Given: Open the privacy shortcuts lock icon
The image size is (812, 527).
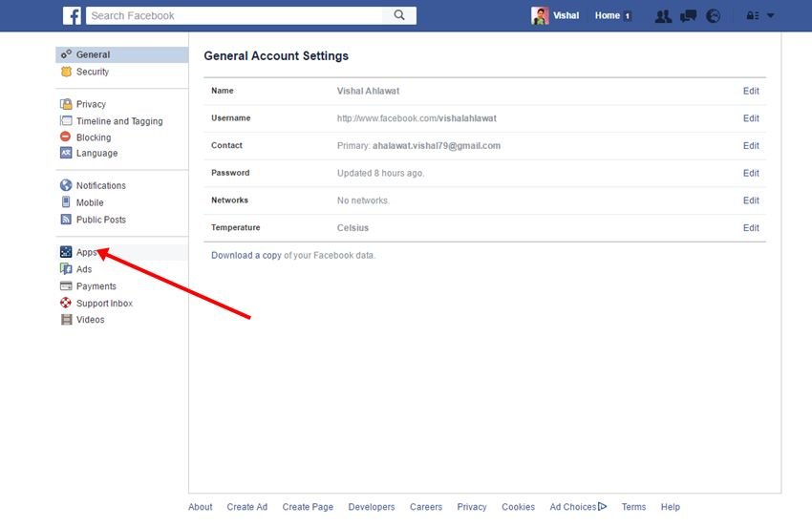Looking at the screenshot, I should [753, 15].
